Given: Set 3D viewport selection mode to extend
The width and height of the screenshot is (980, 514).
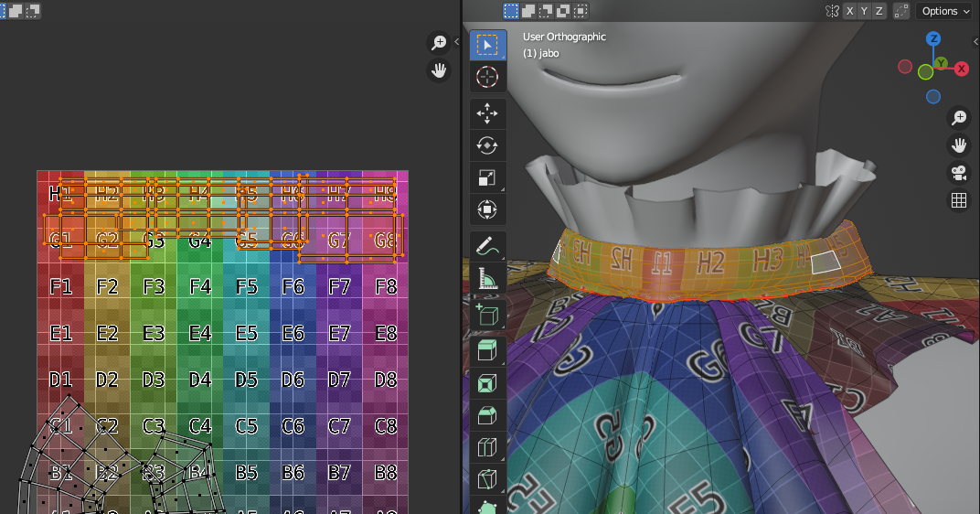Looking at the screenshot, I should (528, 11).
